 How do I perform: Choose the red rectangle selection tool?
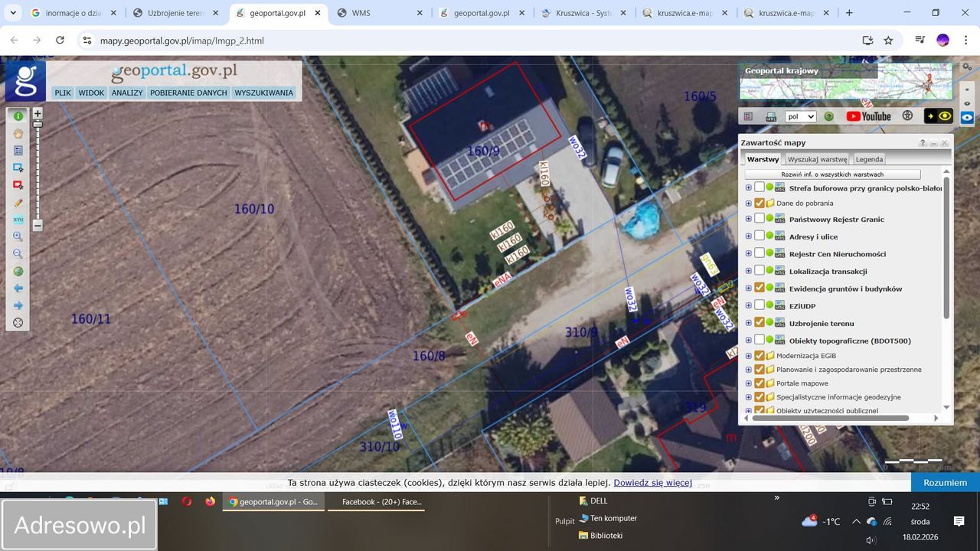[x=18, y=185]
